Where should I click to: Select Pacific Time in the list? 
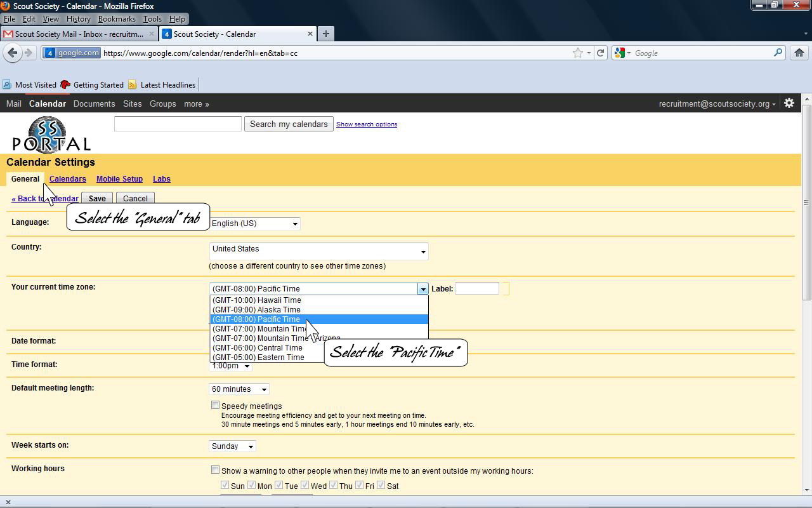(x=319, y=319)
